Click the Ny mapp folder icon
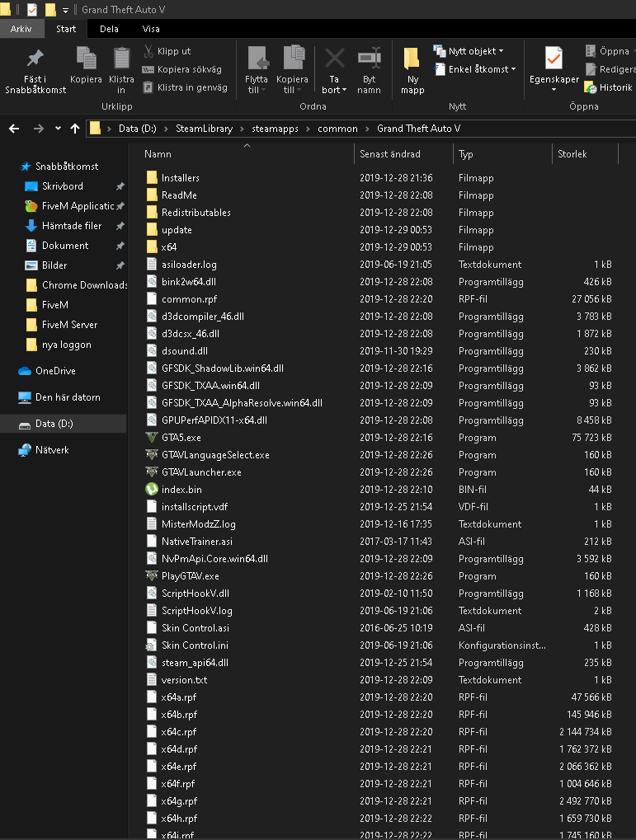Viewport: 636px width, 840px height. click(412, 58)
